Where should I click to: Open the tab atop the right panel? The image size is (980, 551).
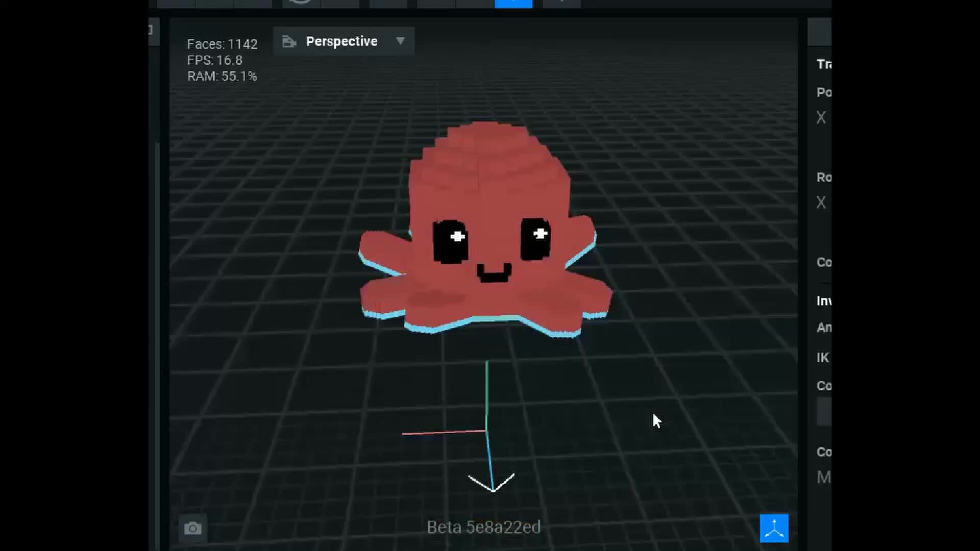(x=819, y=32)
